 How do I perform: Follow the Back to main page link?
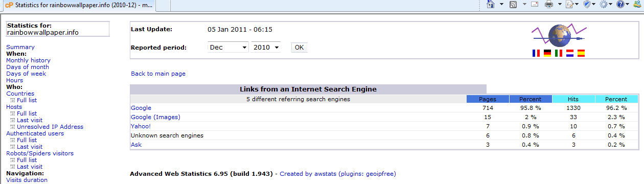coord(158,74)
